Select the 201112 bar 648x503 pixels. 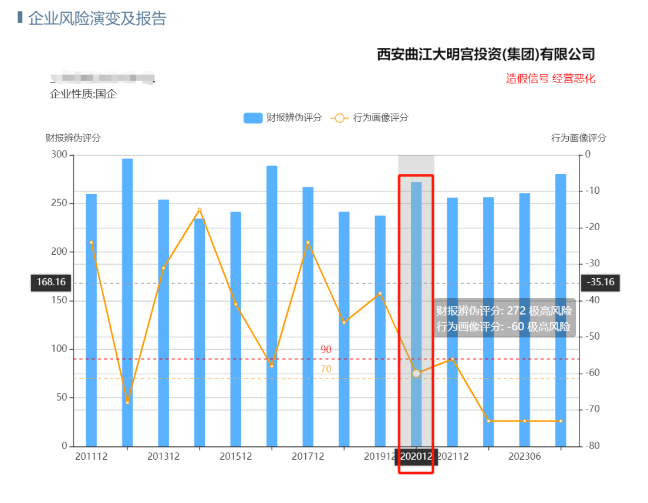(x=91, y=320)
